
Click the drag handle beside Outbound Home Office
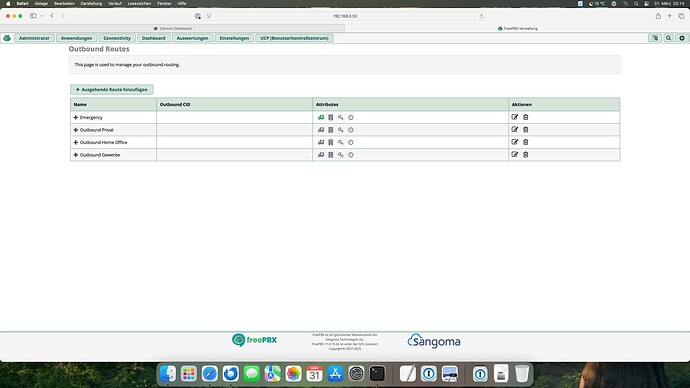pyautogui.click(x=76, y=143)
